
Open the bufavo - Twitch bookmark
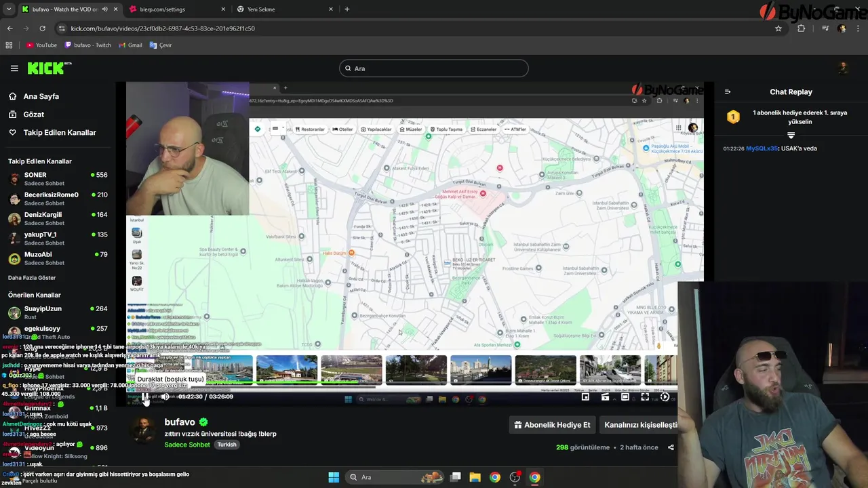[x=87, y=45]
